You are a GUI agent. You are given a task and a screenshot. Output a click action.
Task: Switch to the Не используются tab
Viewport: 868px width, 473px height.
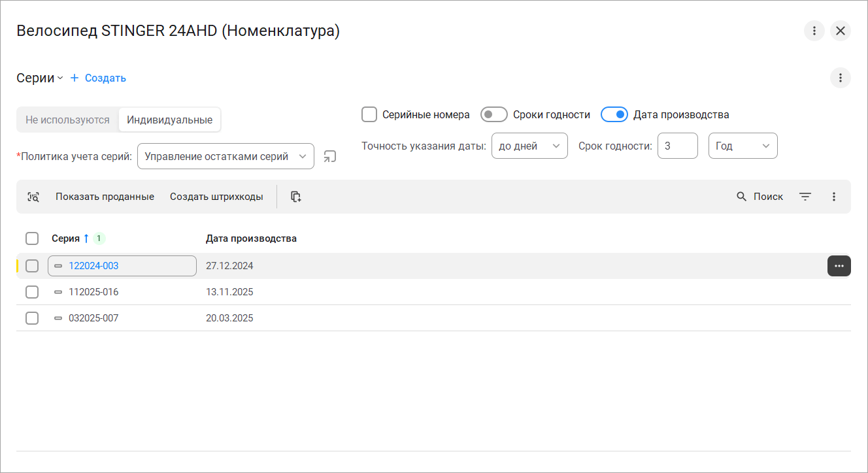[x=67, y=120]
